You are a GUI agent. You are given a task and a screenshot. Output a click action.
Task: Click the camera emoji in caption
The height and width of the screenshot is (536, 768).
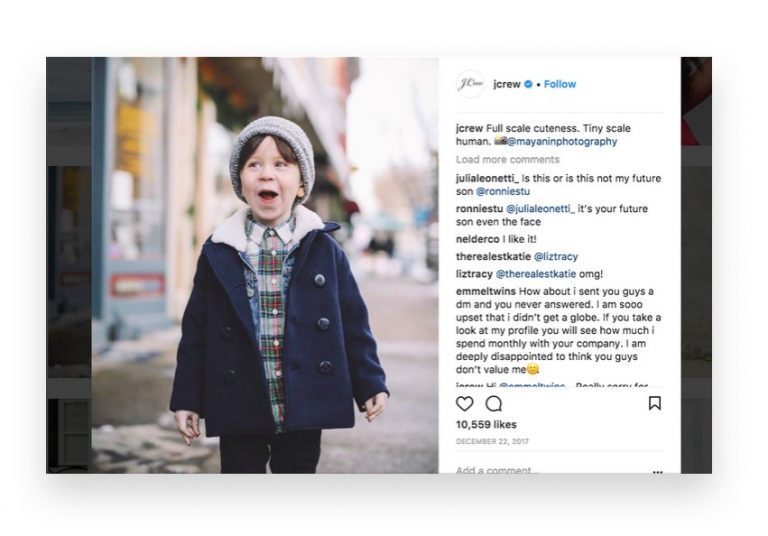tap(499, 142)
